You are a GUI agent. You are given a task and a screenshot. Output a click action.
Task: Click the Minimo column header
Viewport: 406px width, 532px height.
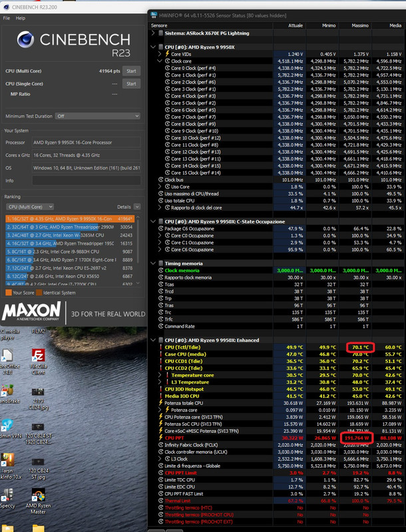click(x=329, y=25)
